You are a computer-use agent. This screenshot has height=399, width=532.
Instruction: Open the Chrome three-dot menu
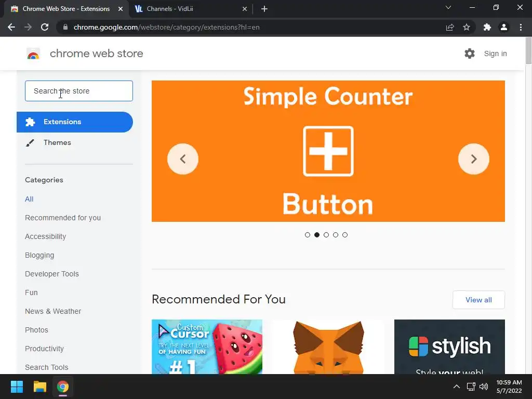pyautogui.click(x=521, y=27)
